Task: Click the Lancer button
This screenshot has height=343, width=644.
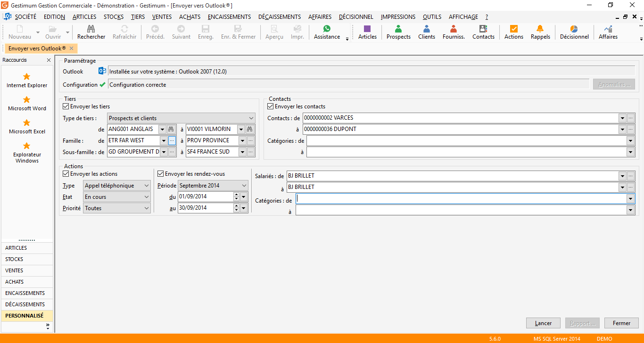Action: click(x=544, y=323)
